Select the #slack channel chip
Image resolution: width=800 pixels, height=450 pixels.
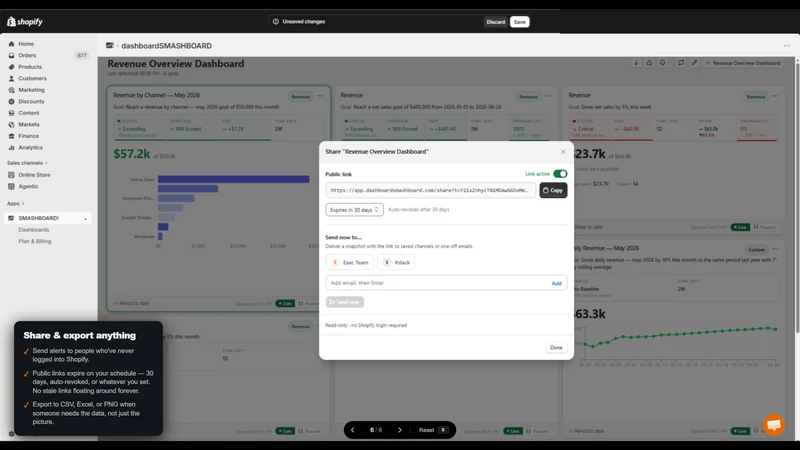(396, 262)
